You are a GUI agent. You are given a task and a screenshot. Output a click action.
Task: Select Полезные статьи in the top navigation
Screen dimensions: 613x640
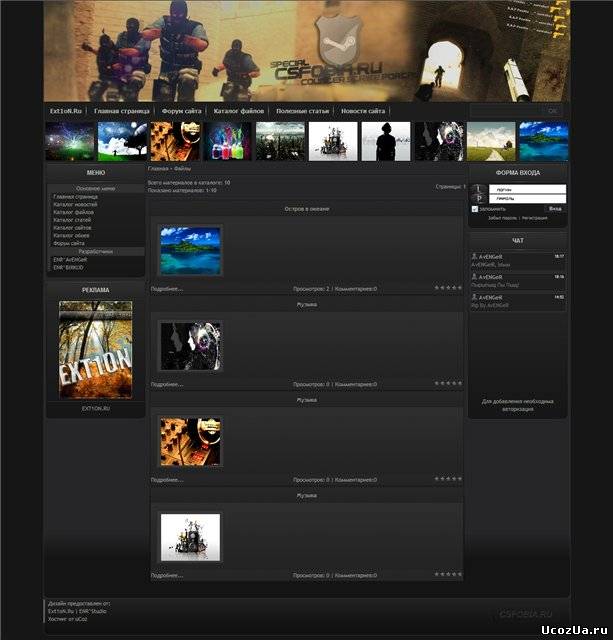[302, 111]
